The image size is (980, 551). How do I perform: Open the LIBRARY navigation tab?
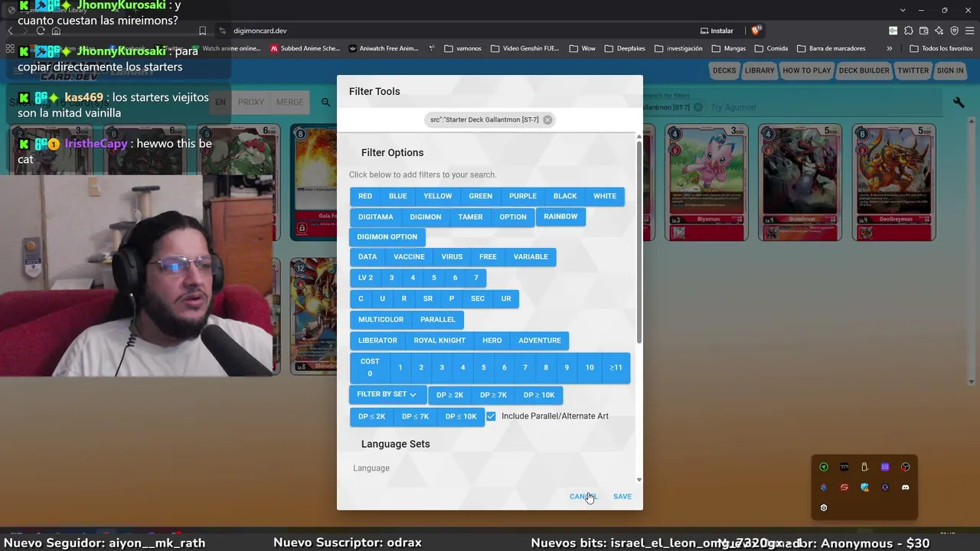pyautogui.click(x=759, y=70)
